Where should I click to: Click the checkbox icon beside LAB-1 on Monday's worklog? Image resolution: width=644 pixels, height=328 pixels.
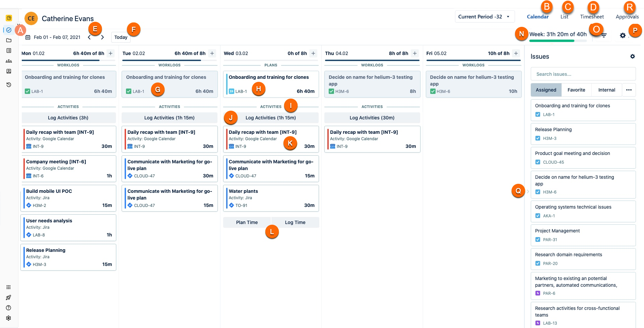(x=27, y=91)
